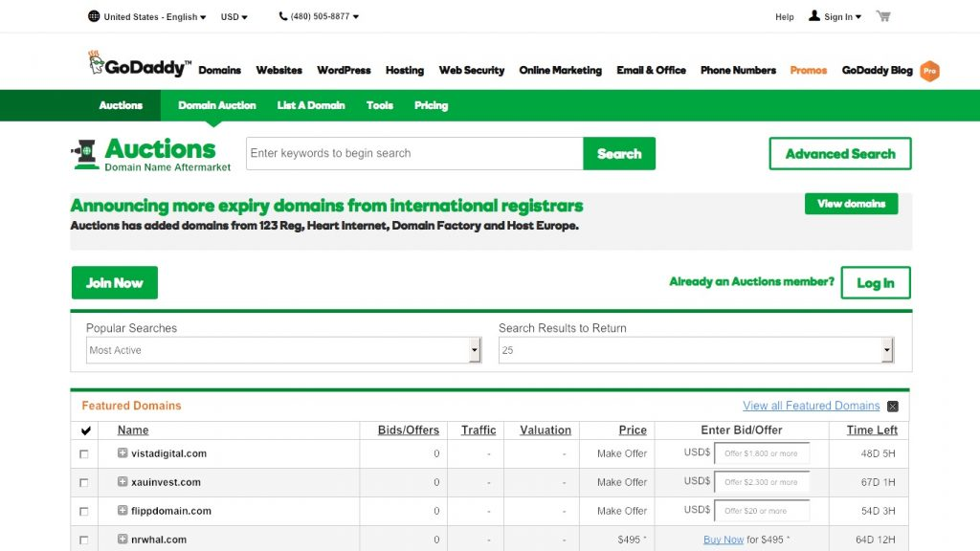The image size is (980, 551).
Task: Click Make Offer for flippdomain.com
Action: 622,511
